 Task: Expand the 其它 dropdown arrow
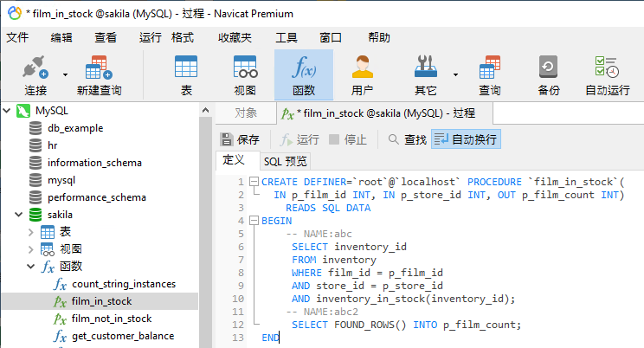pyautogui.click(x=455, y=74)
